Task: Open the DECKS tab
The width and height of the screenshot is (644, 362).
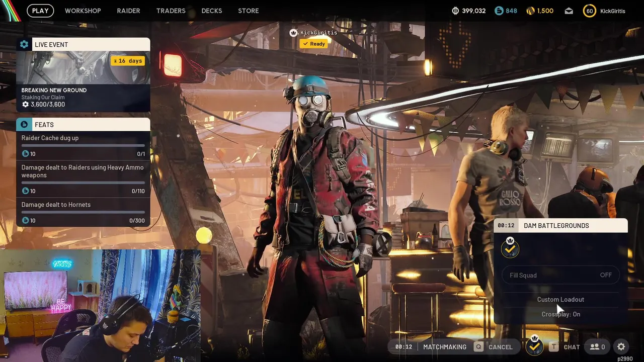Action: click(x=211, y=11)
